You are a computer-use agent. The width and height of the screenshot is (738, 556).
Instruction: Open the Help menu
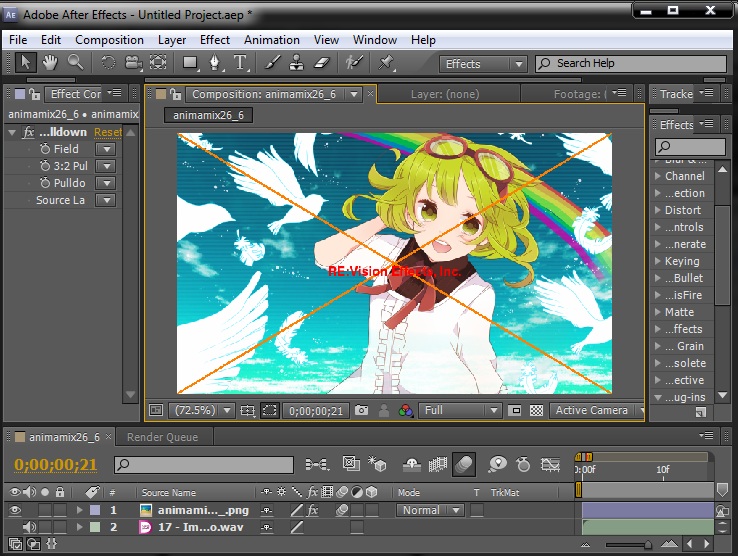423,40
